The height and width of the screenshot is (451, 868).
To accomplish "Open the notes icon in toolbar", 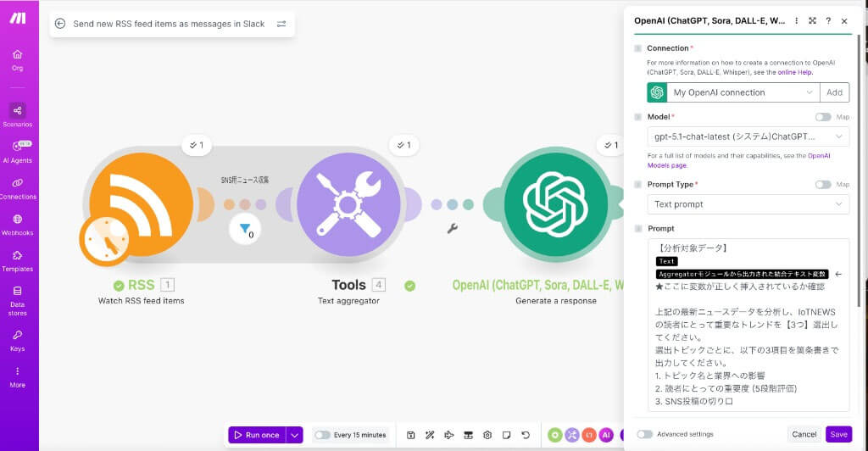I will (x=506, y=435).
